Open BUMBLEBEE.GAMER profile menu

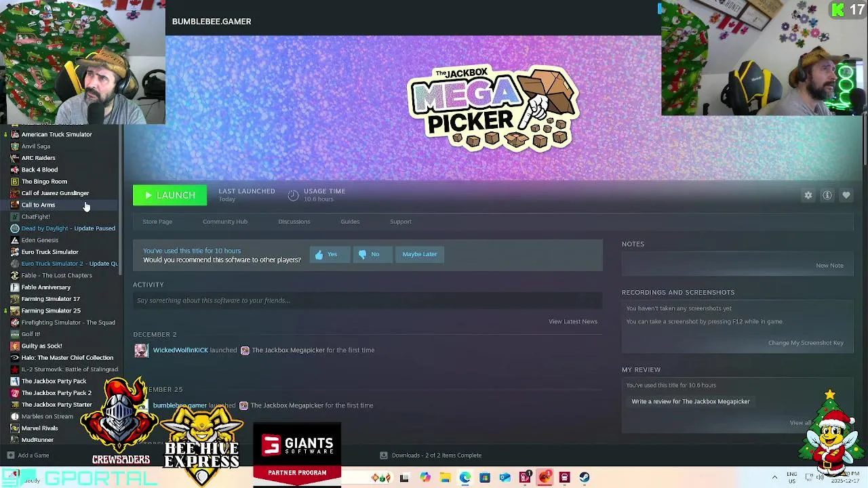click(212, 22)
